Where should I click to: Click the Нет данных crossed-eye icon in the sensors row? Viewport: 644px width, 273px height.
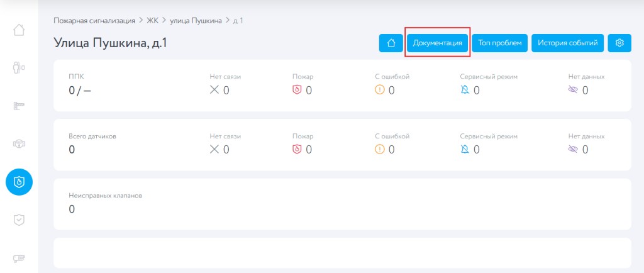(572, 149)
